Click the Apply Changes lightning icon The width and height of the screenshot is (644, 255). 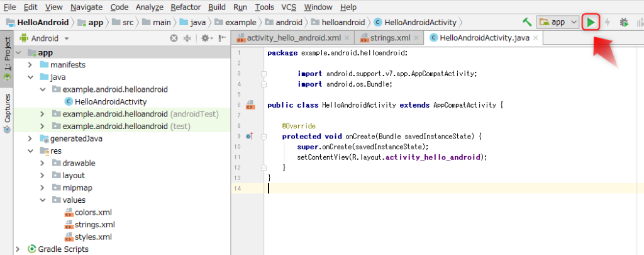[x=608, y=22]
